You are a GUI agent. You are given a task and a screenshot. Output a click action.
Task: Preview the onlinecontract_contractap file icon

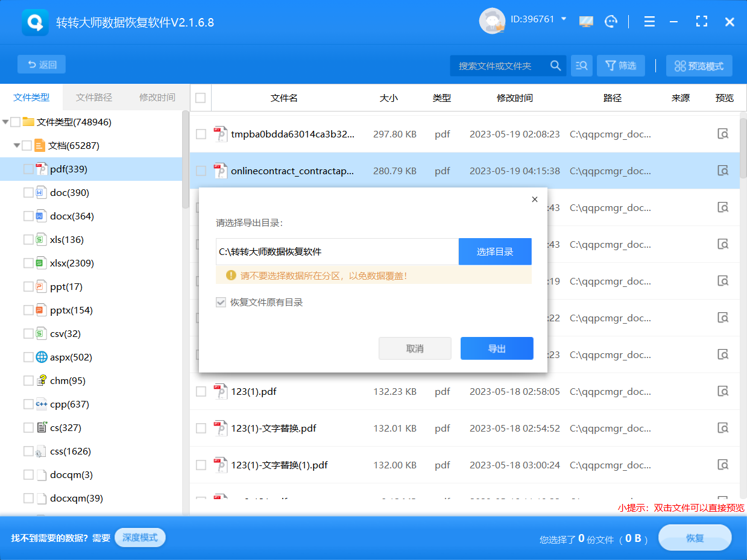tap(723, 171)
